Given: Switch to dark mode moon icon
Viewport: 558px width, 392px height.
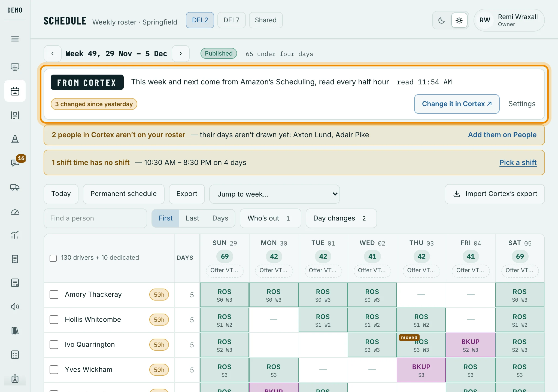Looking at the screenshot, I should 442,20.
